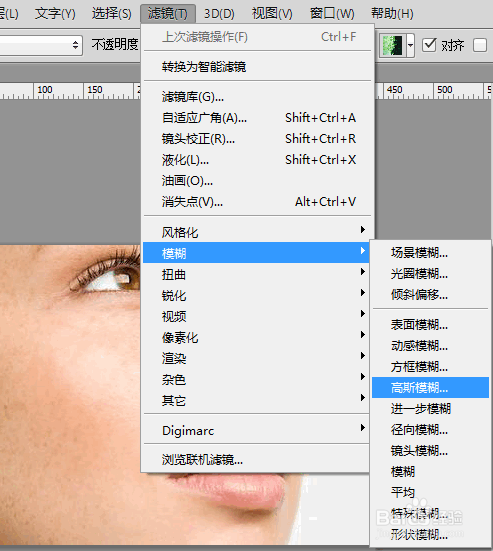Choose 高斯模糊... Gaussian blur
Viewport: 493px width, 551px height.
(430, 388)
